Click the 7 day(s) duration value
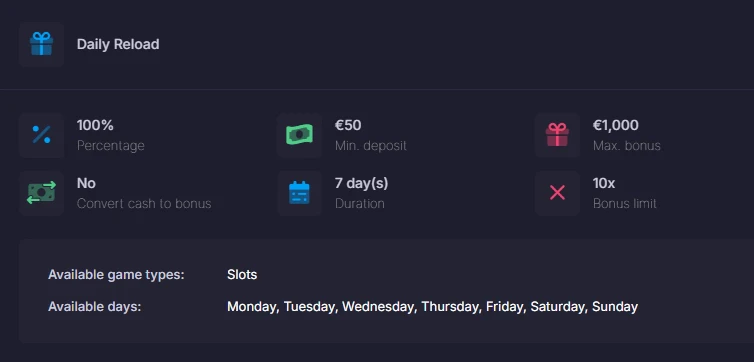The height and width of the screenshot is (362, 754). click(362, 183)
